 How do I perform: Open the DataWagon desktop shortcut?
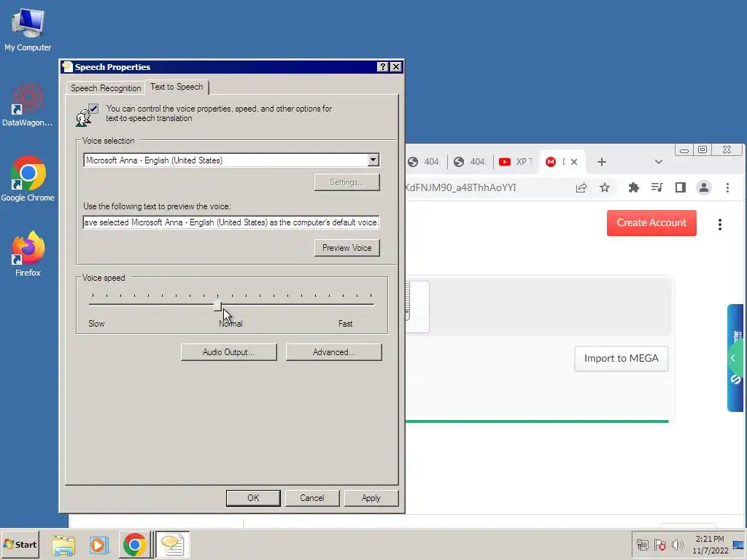tap(28, 105)
